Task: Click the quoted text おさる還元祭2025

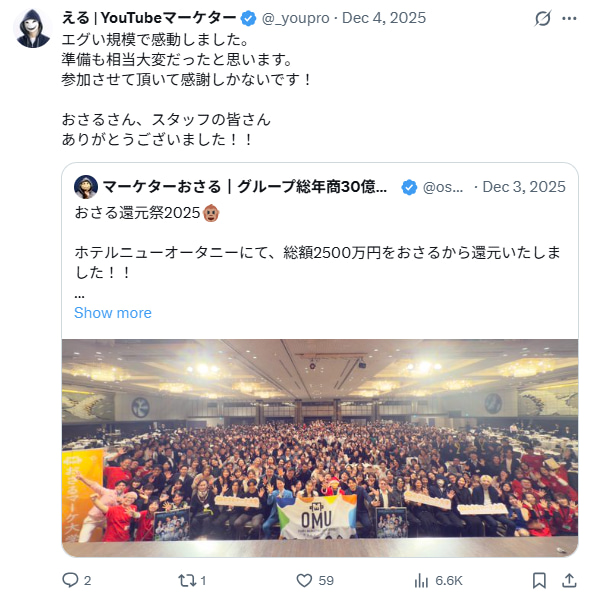Action: (x=137, y=212)
